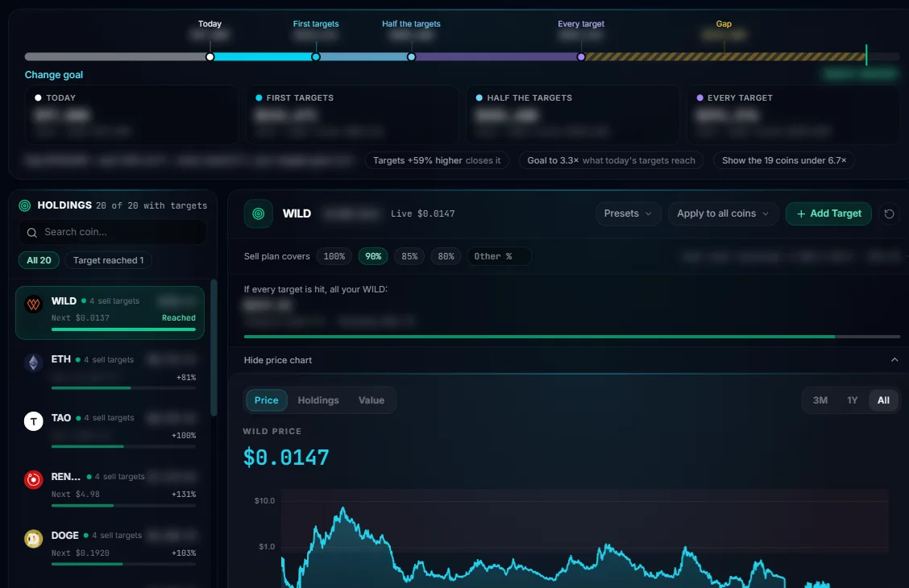The height and width of the screenshot is (588, 909).
Task: Click the Today marker on goal timeline
Action: (210, 56)
